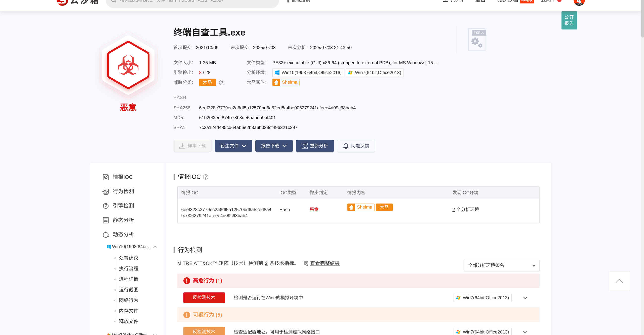Click the EXE x64 file type thumbnail
644x335 pixels.
[x=477, y=40]
